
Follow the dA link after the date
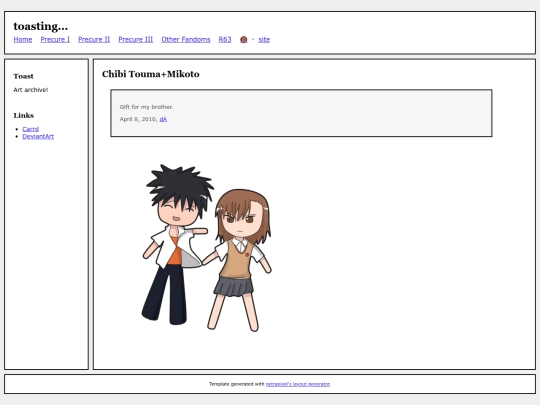coord(163,119)
